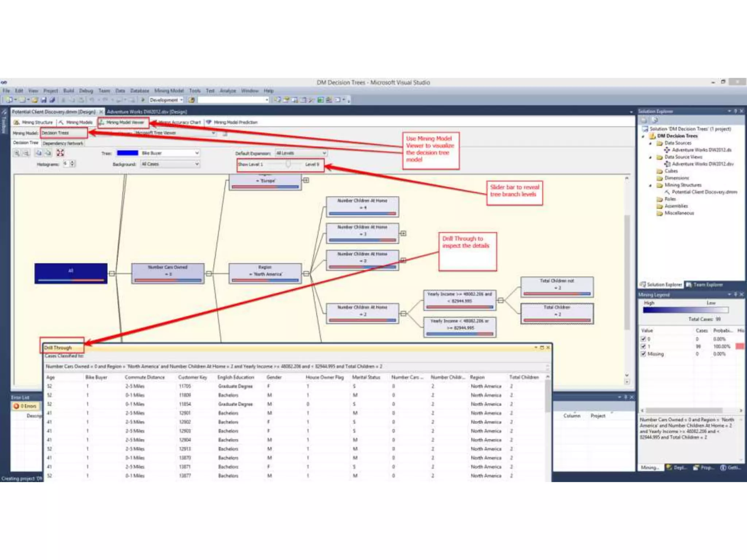Click the Region = North America node
The image size is (747, 560).
click(x=265, y=273)
